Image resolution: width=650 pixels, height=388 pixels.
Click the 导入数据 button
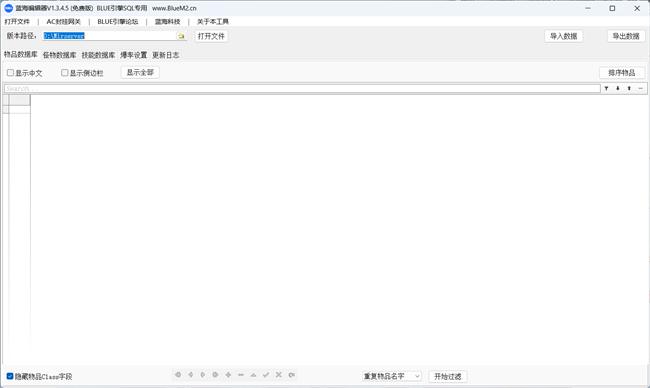(563, 36)
